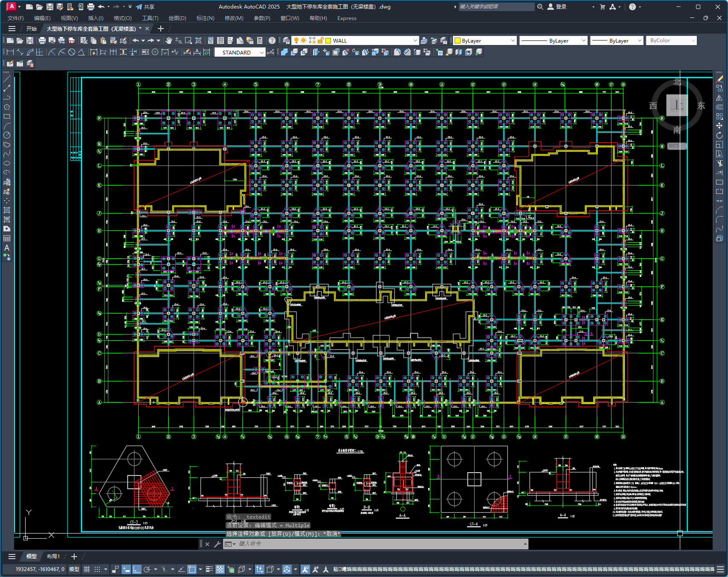Toggle Snap mode in status bar

(97, 569)
